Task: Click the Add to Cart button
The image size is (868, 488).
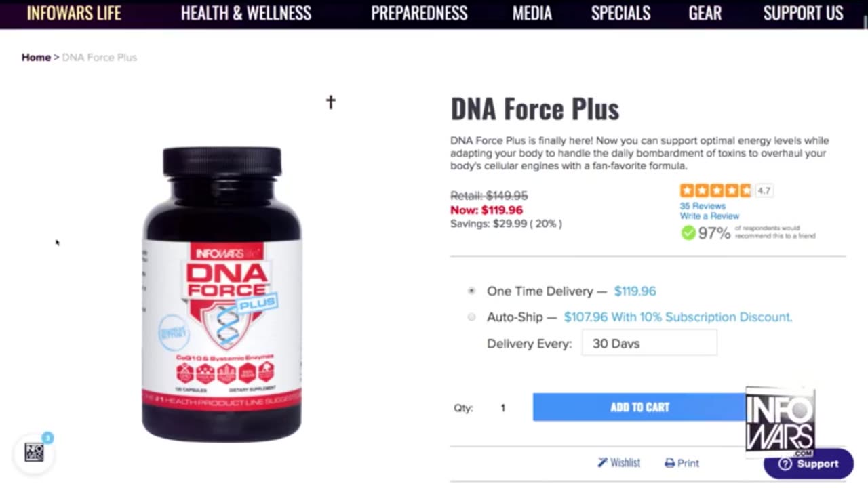Action: (x=639, y=407)
